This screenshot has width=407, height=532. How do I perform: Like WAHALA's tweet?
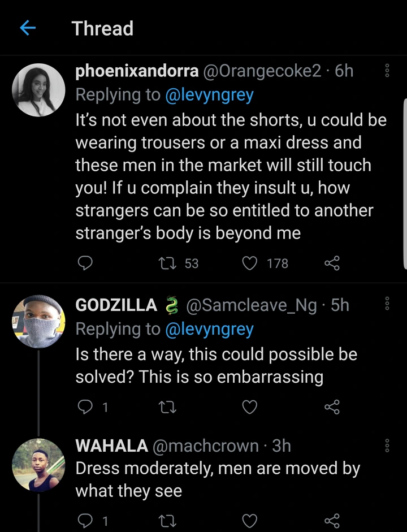[249, 520]
